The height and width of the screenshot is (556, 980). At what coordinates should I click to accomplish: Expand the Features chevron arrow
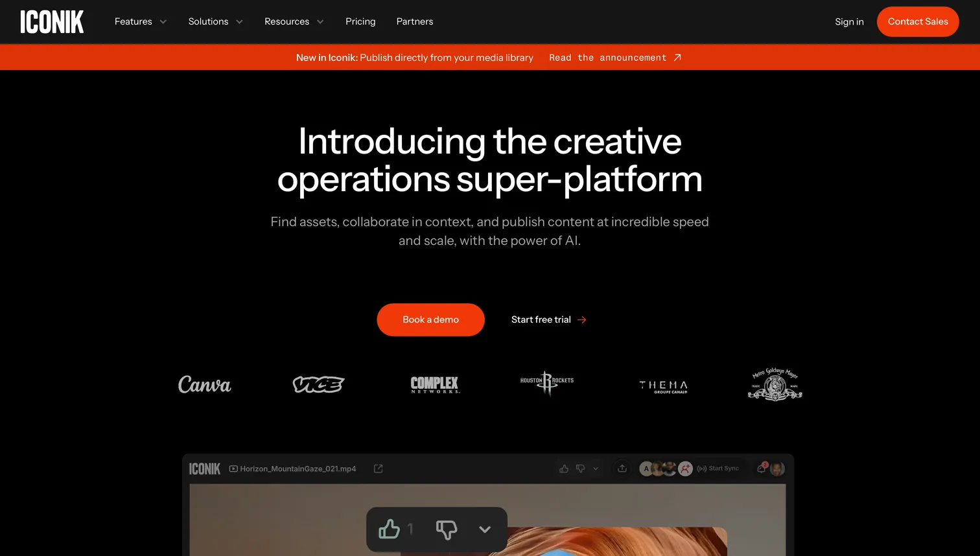point(163,22)
